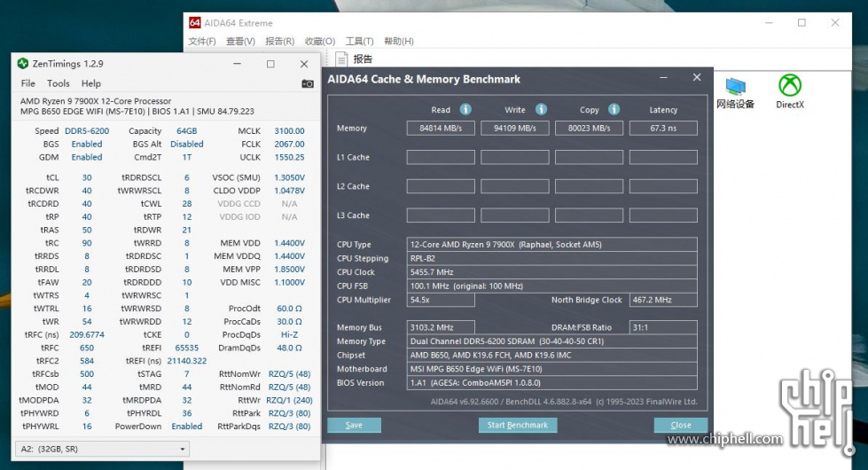Click the MCLK value 3100.00
Viewport: 868px width, 470px height.
[x=290, y=131]
